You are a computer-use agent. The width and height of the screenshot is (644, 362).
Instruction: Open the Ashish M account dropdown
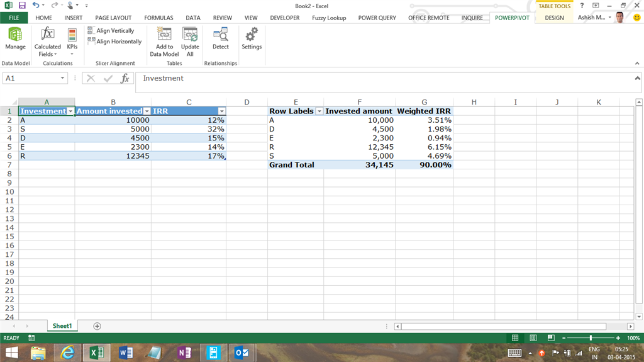click(x=595, y=17)
